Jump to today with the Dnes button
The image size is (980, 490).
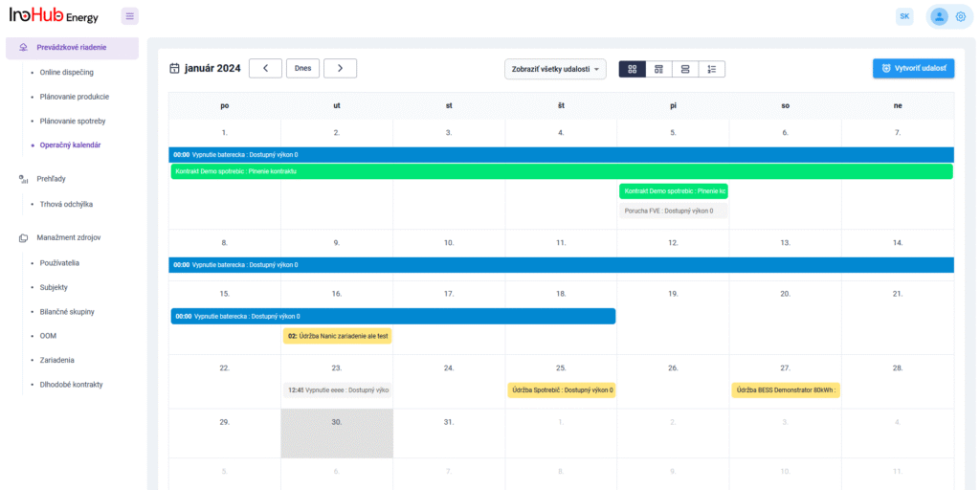pyautogui.click(x=302, y=68)
